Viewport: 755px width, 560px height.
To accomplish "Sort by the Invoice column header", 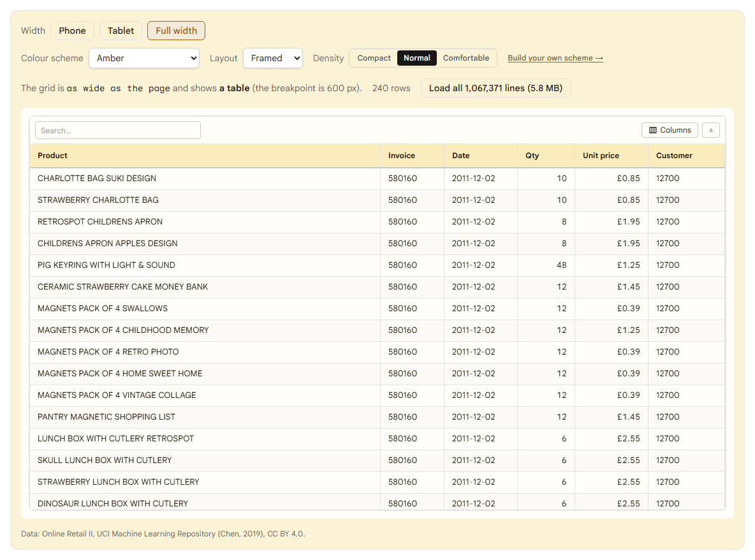I will (412, 156).
